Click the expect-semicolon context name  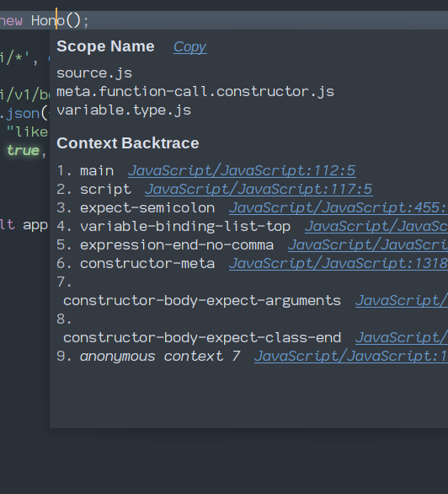click(x=147, y=208)
